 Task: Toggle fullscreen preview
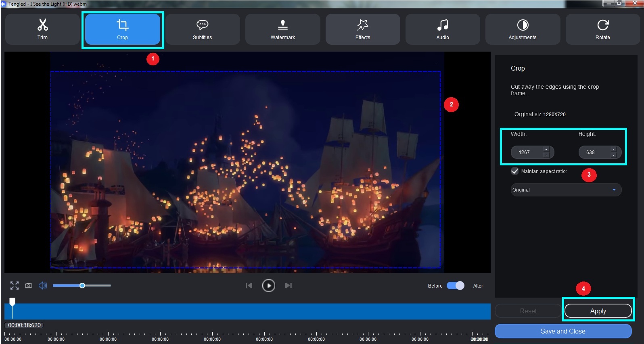[x=15, y=286]
